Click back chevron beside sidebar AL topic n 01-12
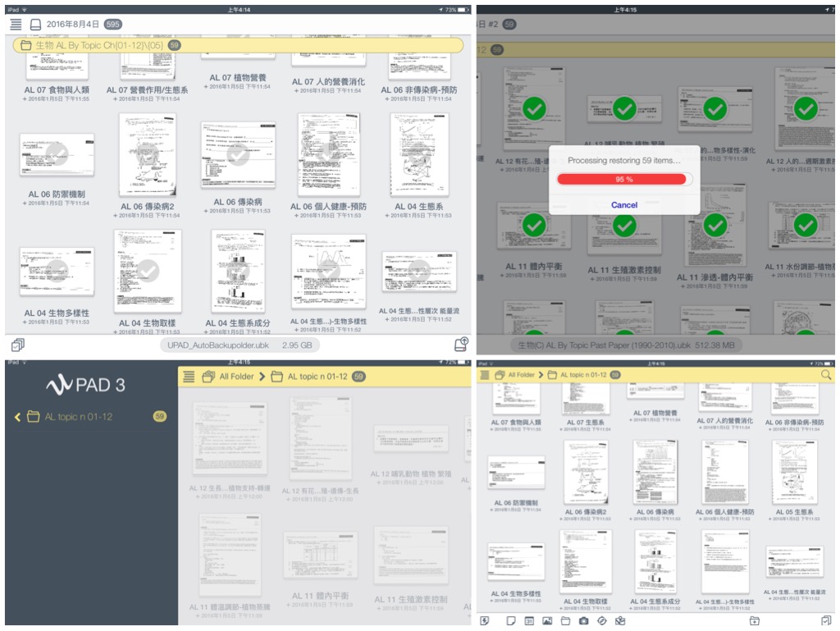The height and width of the screenshot is (631, 840). (x=18, y=417)
